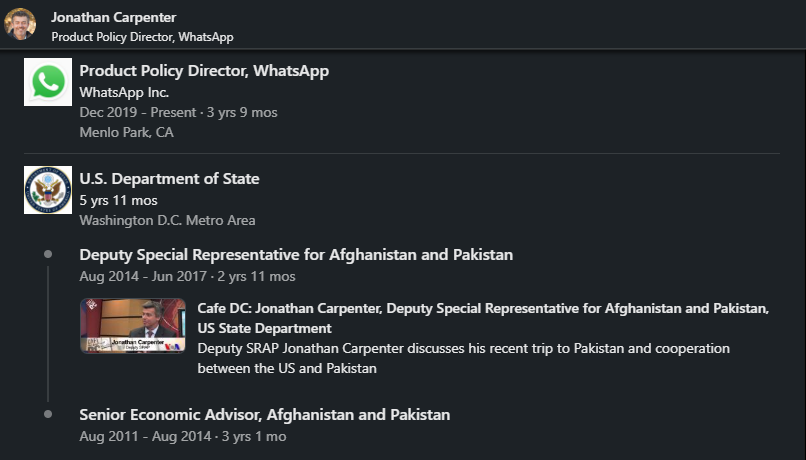Click the U.S. Department of State seal
Image resolution: width=806 pixels, height=460 pixels.
click(x=48, y=190)
